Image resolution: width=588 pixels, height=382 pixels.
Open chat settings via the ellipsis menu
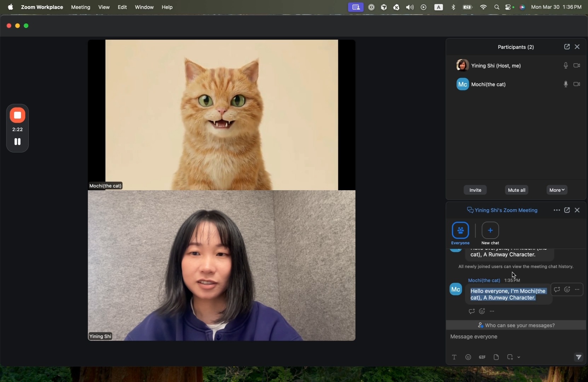click(557, 210)
